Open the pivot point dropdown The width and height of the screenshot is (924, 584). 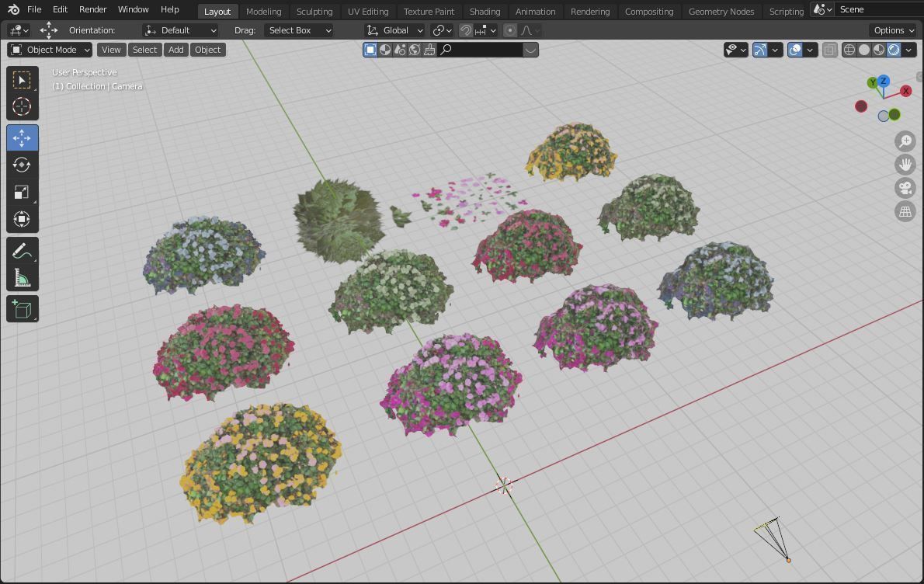pos(442,30)
